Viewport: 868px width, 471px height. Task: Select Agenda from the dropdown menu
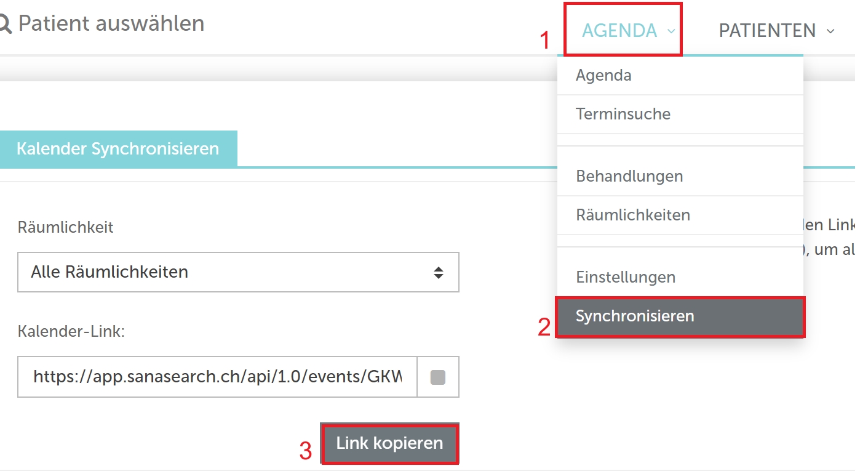(680, 76)
